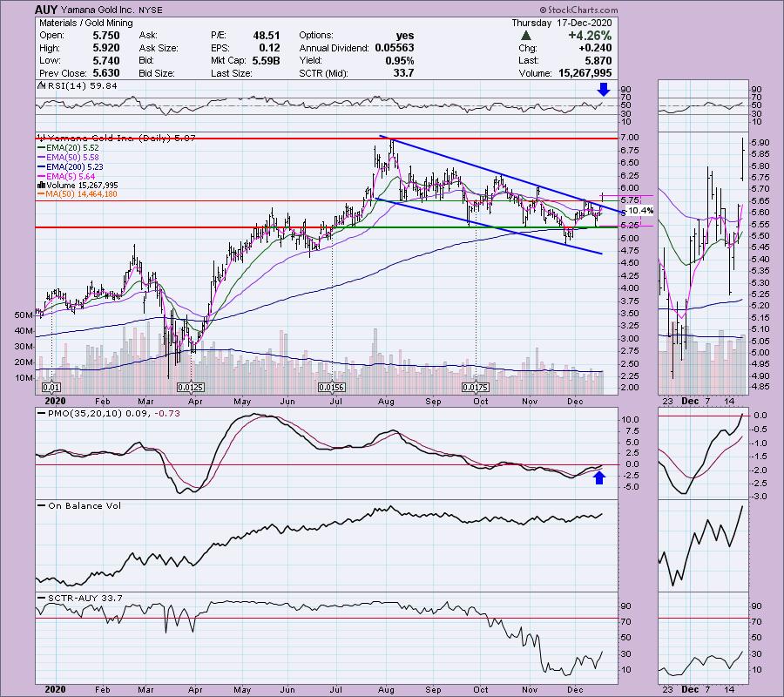The height and width of the screenshot is (697, 784).
Task: Click the green up-triangle price change icon
Action: pyautogui.click(x=525, y=36)
